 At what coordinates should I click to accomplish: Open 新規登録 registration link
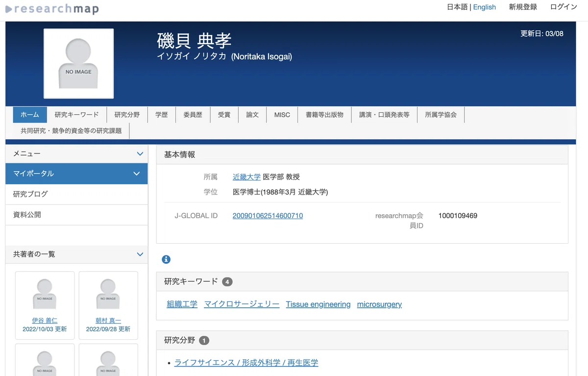coord(523,7)
